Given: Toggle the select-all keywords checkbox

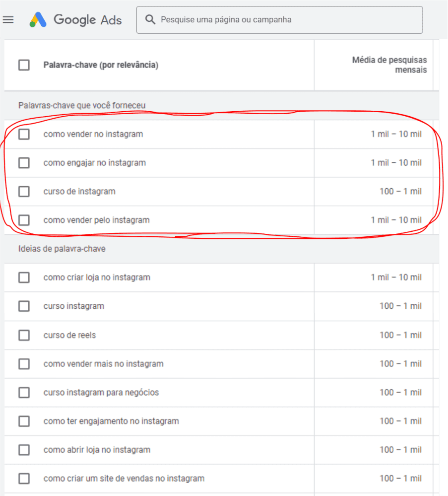Looking at the screenshot, I should coord(24,65).
